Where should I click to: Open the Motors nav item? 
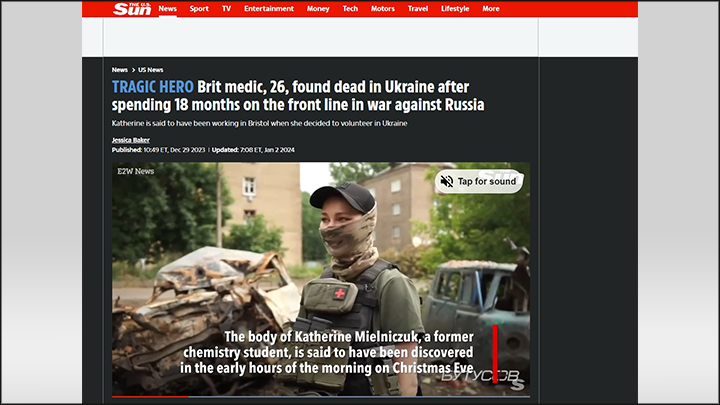[x=382, y=9]
